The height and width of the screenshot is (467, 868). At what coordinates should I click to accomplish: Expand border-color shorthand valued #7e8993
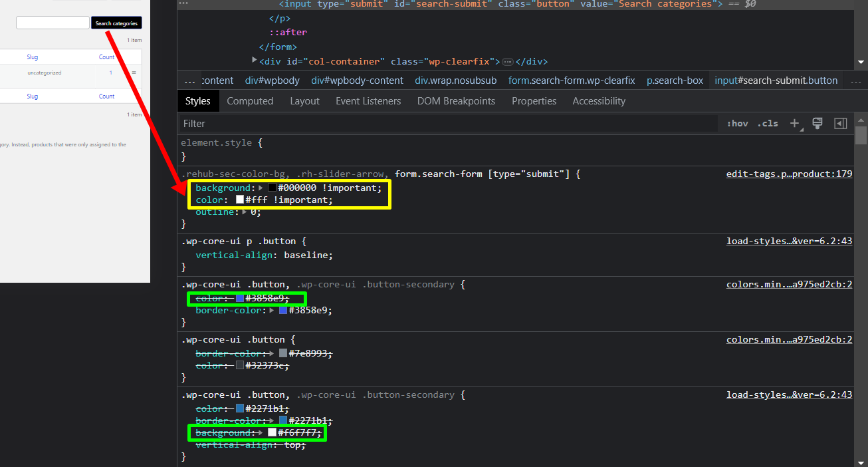[272, 353]
